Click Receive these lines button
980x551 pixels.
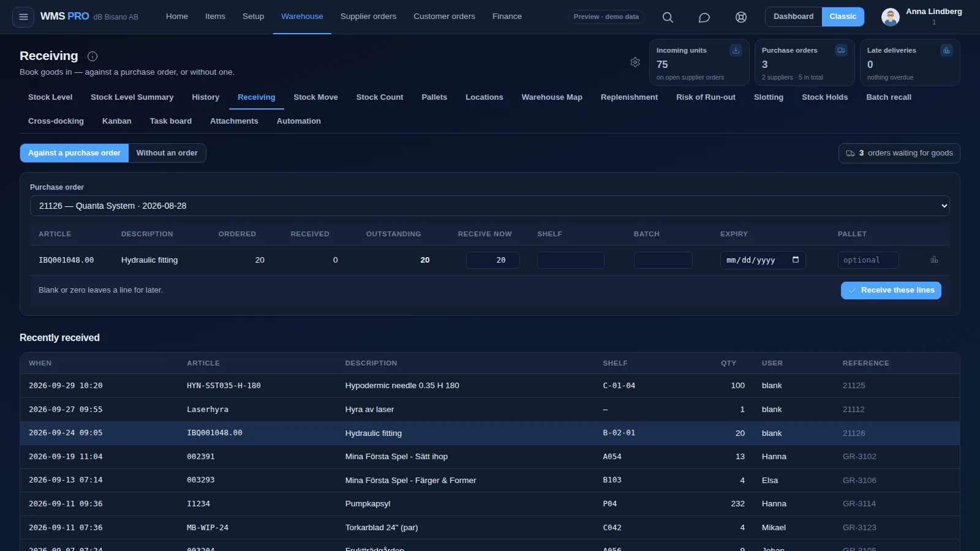point(891,290)
